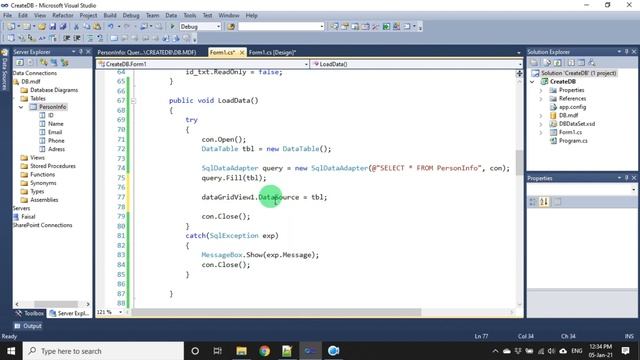The width and height of the screenshot is (640, 360).
Task: Open the Output panel tab
Action: coord(28,326)
